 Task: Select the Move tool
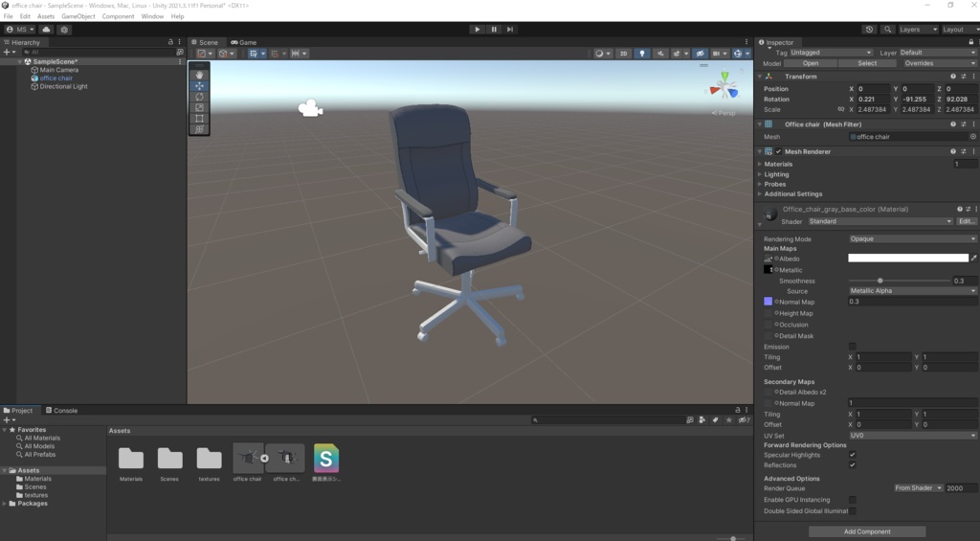(199, 85)
